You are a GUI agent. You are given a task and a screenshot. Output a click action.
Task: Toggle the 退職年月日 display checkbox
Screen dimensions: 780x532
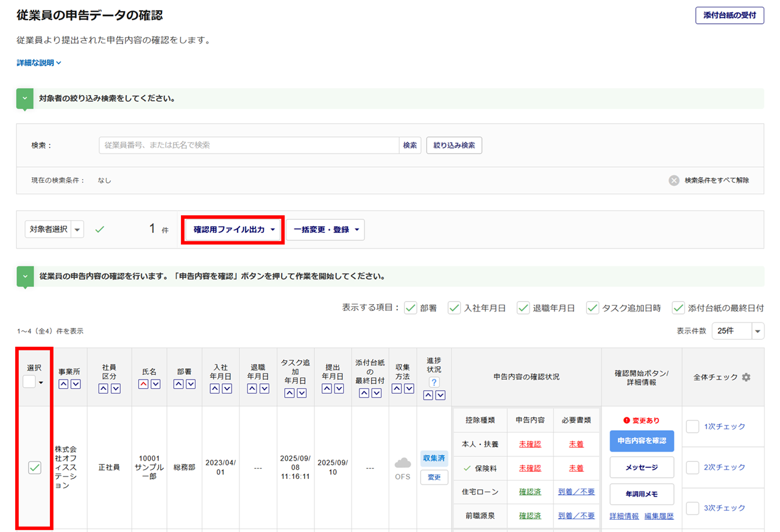(523, 308)
